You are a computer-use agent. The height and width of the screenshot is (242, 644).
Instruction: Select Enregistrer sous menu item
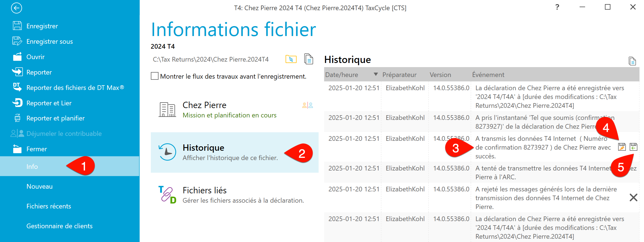(x=50, y=41)
